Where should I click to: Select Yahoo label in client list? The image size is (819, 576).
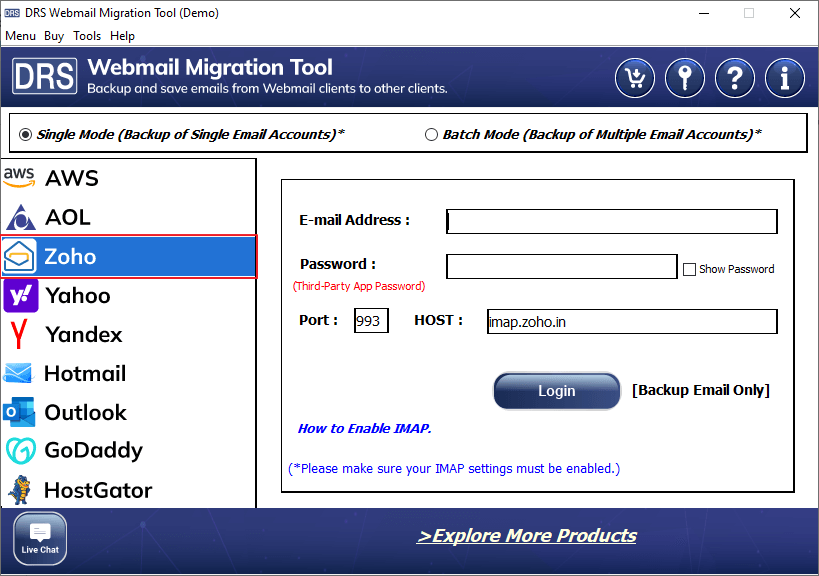coord(78,296)
